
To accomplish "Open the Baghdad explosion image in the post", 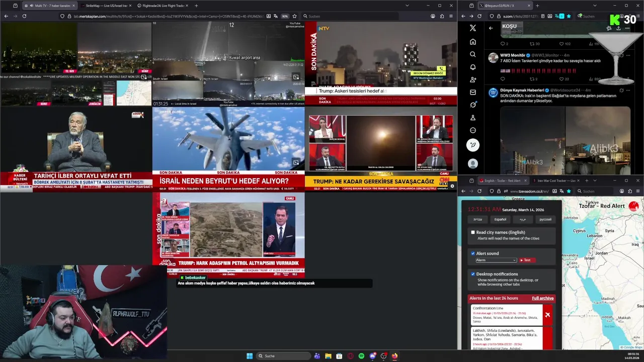I will (565, 140).
